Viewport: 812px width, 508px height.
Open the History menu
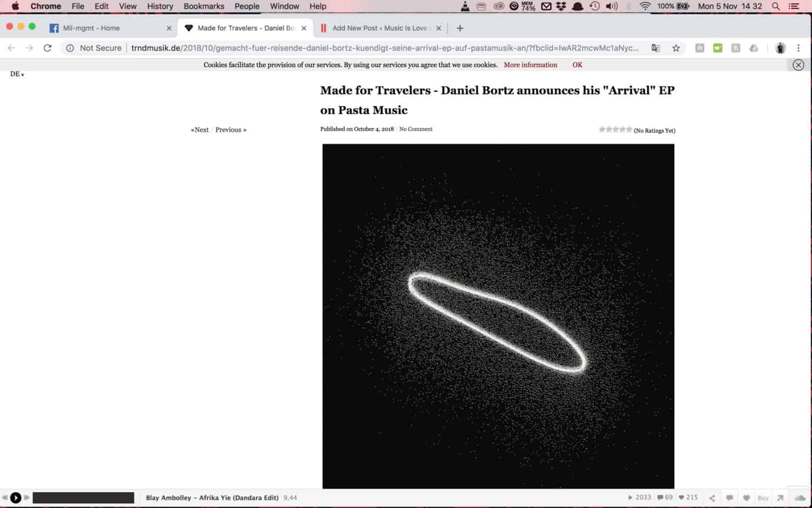tap(160, 6)
